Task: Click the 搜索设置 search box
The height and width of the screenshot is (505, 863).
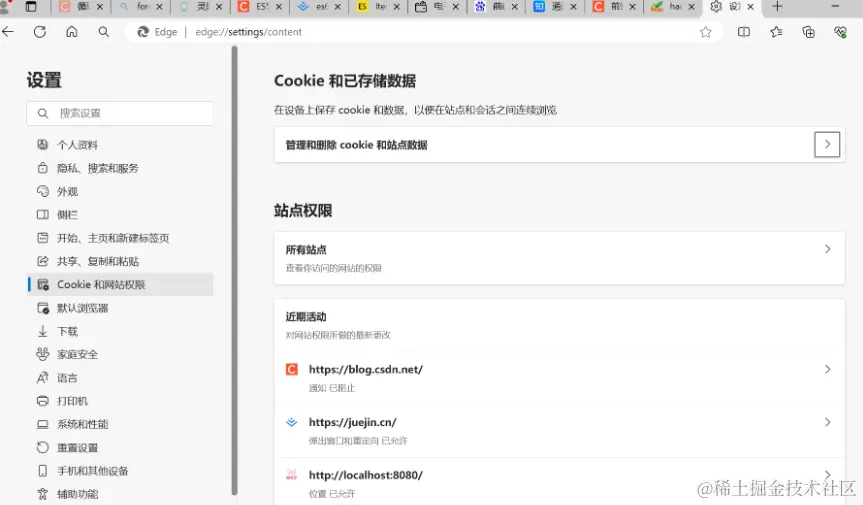Action: (119, 113)
